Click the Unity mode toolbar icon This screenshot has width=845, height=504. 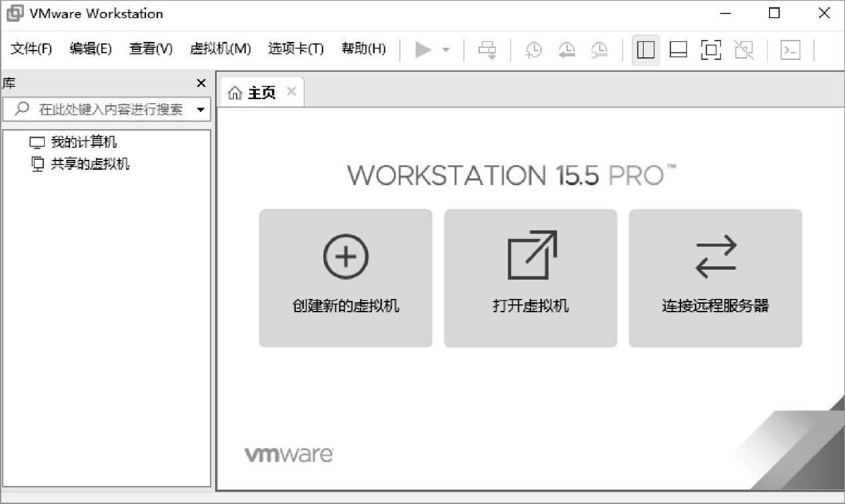coord(744,50)
